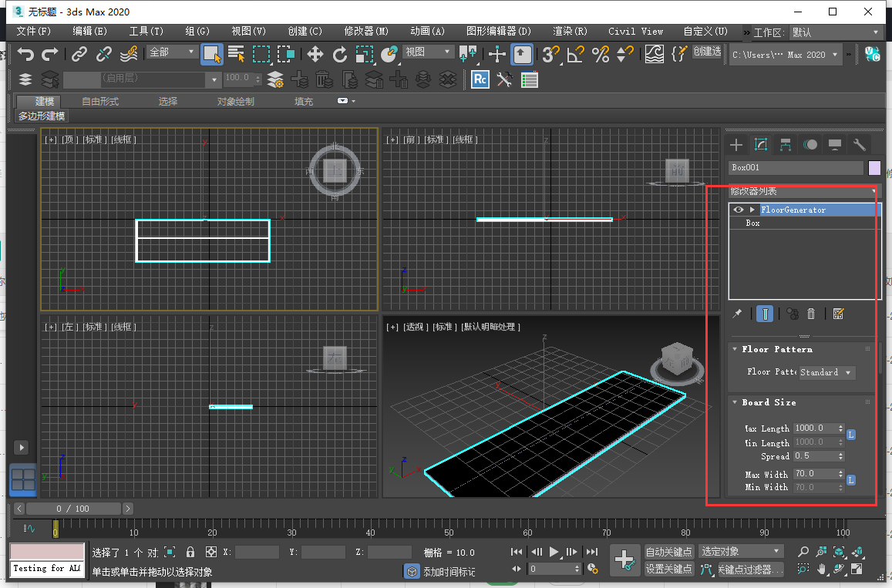Select the Move tool
Viewport: 892px width, 588px height.
[315, 55]
